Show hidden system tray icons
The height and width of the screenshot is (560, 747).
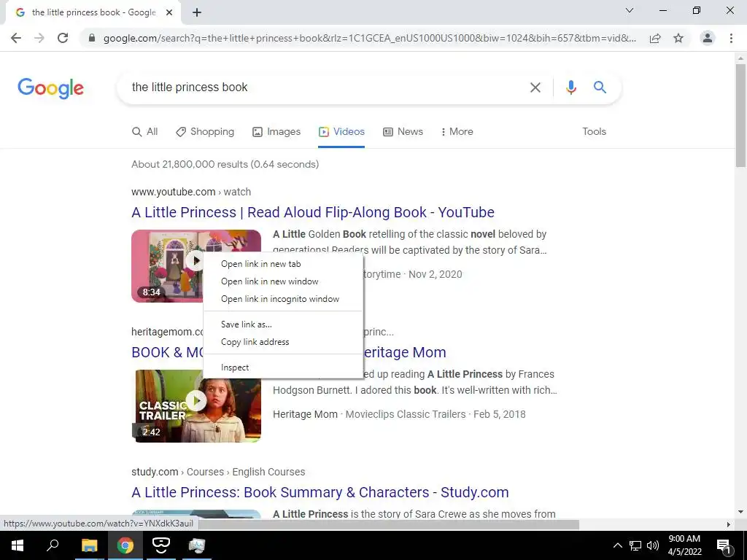coord(617,545)
